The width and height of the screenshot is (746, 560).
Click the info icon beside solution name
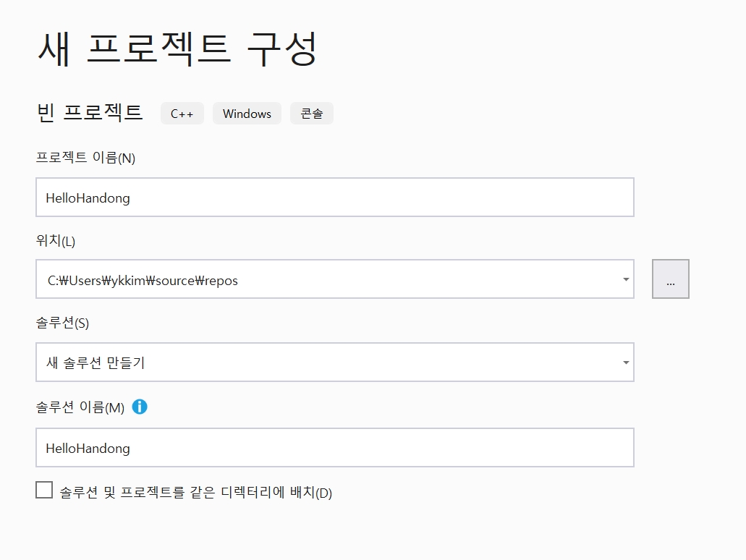point(140,407)
